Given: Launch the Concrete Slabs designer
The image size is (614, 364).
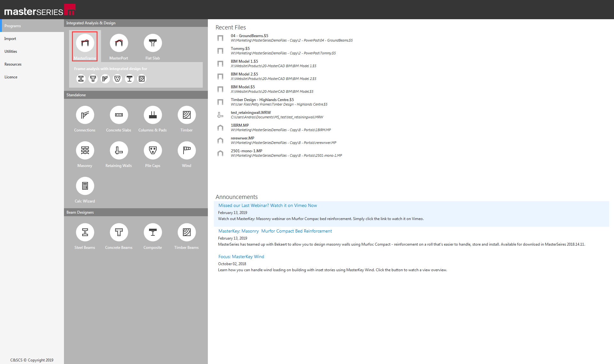Looking at the screenshot, I should [x=119, y=115].
